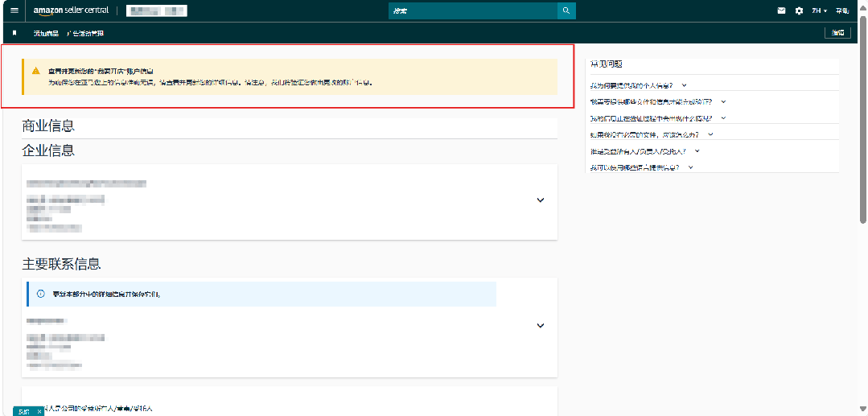Image resolution: width=868 pixels, height=416 pixels.
Task: Open the settings gear icon
Action: tap(799, 10)
